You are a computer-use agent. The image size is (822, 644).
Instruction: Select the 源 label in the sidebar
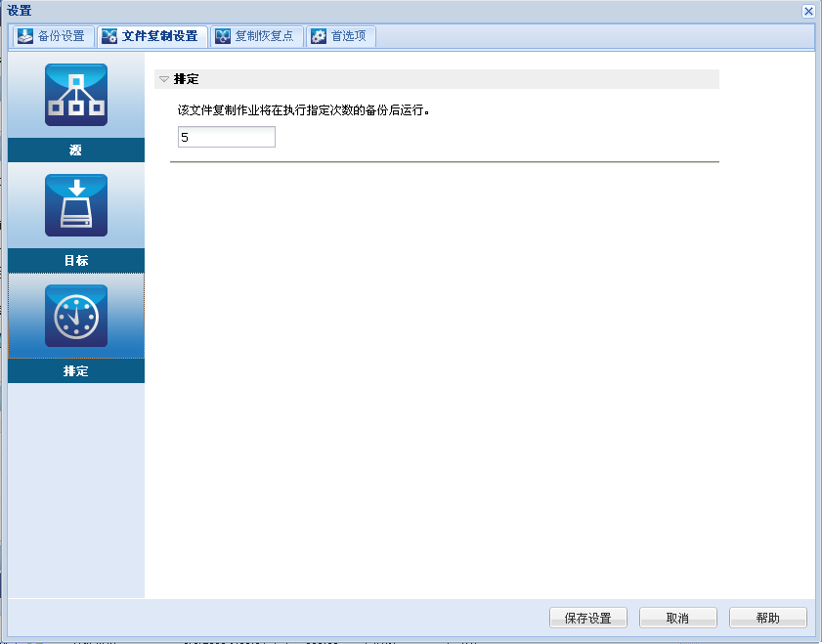click(x=75, y=150)
